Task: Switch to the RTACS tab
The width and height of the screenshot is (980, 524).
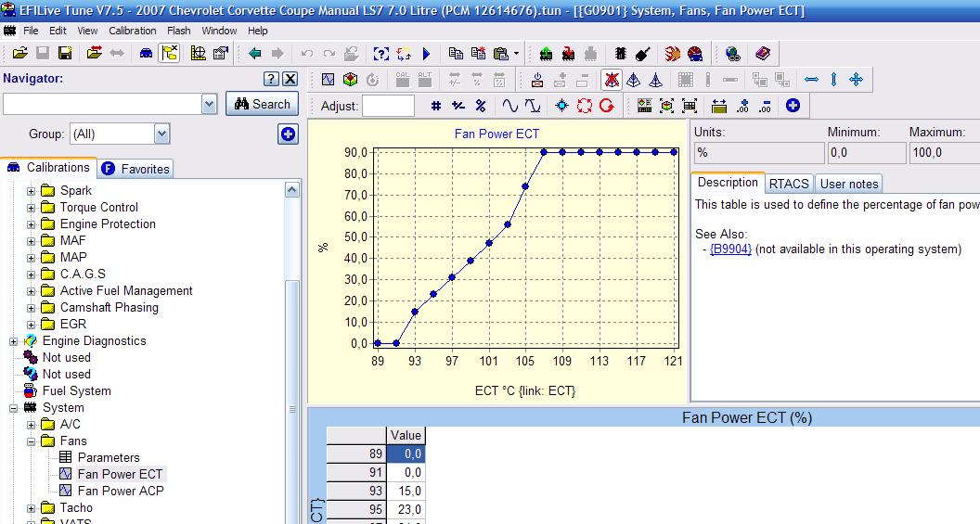Action: 789,184
